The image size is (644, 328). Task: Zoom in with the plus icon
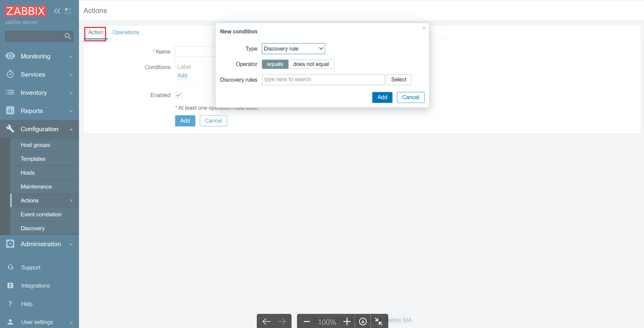point(346,321)
